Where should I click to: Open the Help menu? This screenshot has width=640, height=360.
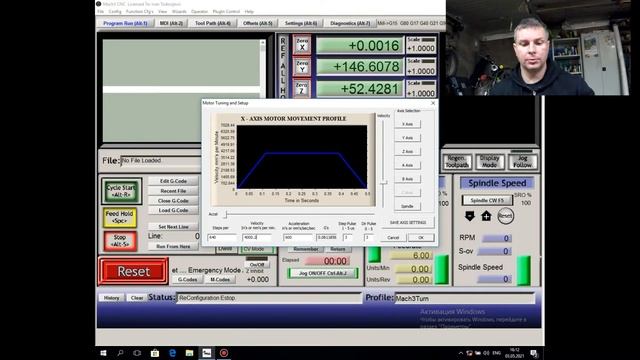249,12
